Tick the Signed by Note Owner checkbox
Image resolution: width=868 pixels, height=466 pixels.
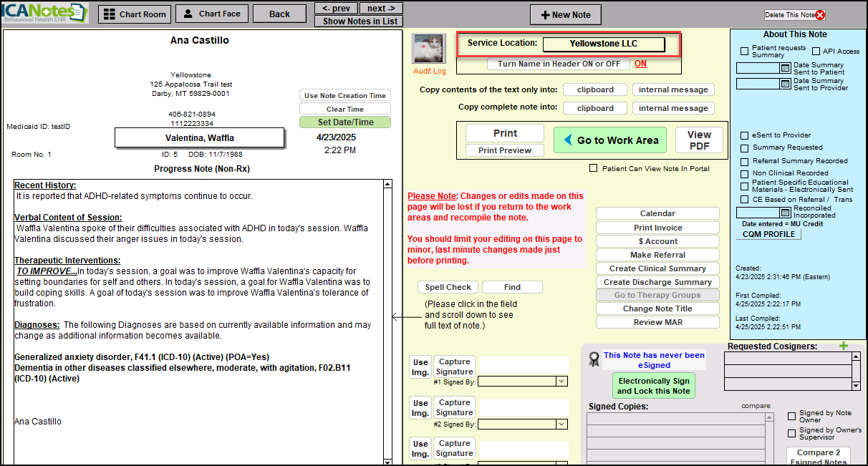(791, 416)
